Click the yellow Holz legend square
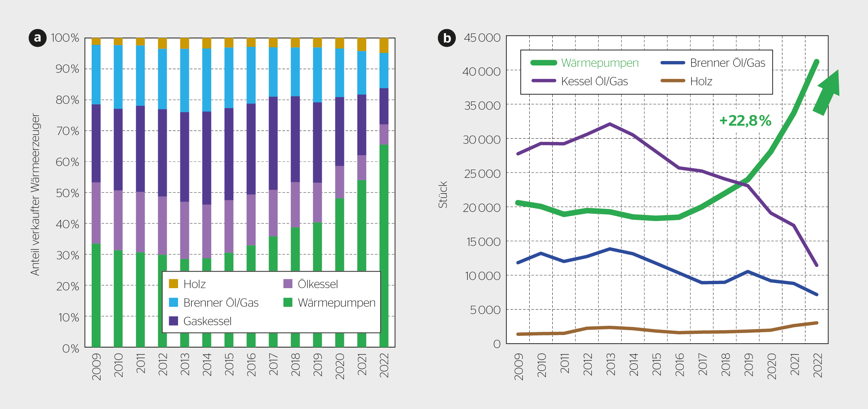The height and width of the screenshot is (409, 868). click(174, 284)
